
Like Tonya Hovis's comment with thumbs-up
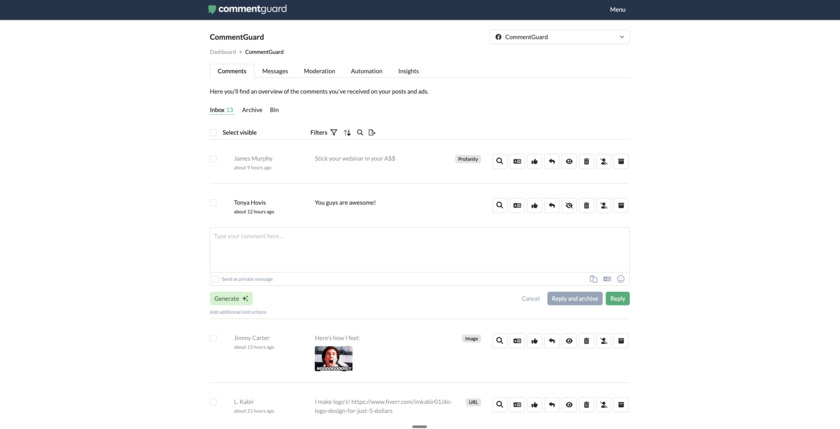point(534,205)
